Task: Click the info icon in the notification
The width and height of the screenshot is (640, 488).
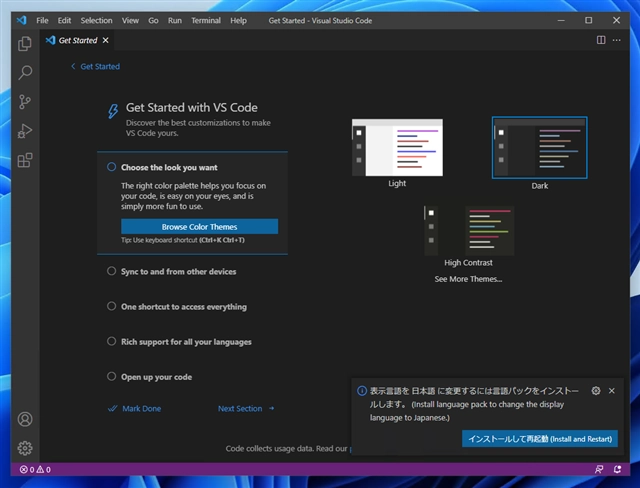Action: tap(362, 390)
